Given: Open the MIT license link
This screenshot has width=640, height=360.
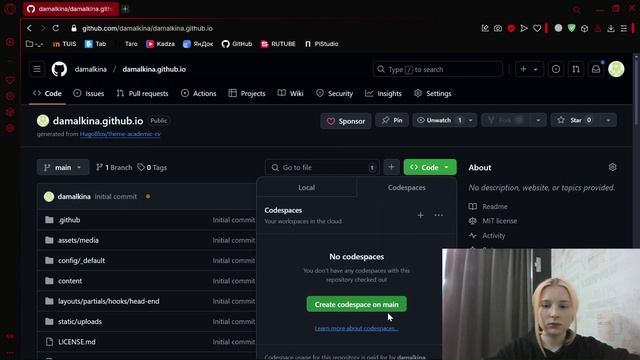Looking at the screenshot, I should (x=493, y=221).
